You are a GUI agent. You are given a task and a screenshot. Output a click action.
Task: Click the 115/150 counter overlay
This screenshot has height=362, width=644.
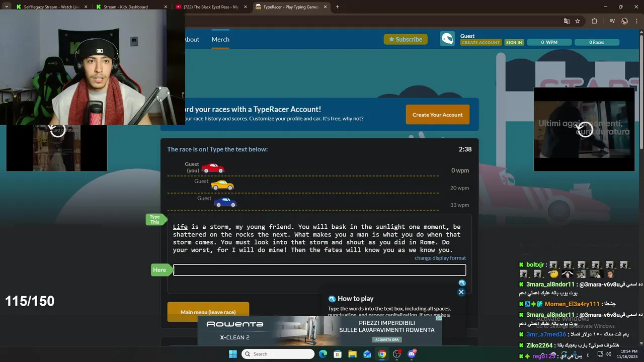pyautogui.click(x=30, y=301)
